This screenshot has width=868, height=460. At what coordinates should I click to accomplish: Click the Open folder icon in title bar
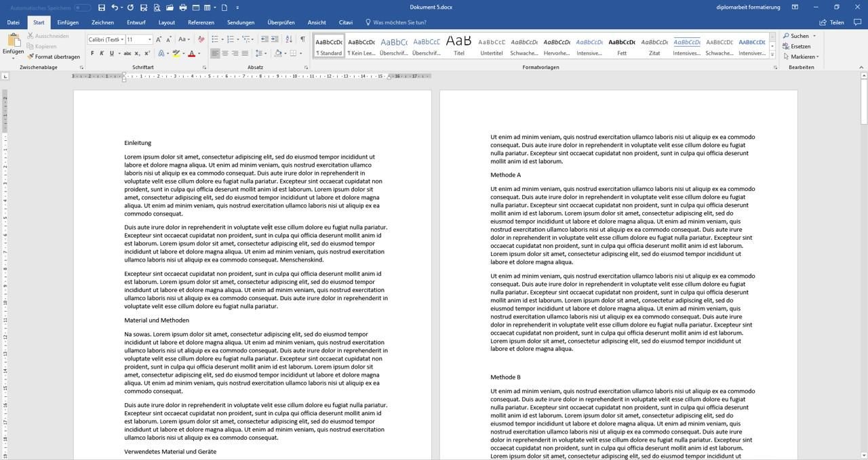pos(170,7)
